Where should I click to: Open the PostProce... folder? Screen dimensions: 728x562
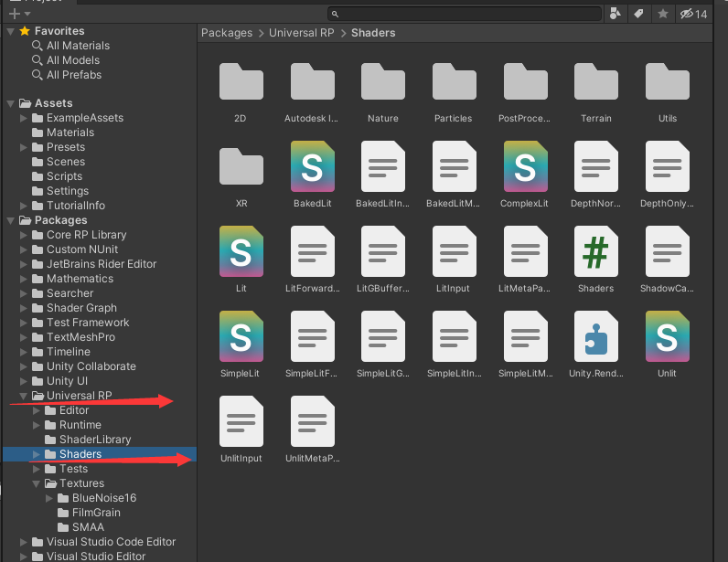[x=525, y=81]
